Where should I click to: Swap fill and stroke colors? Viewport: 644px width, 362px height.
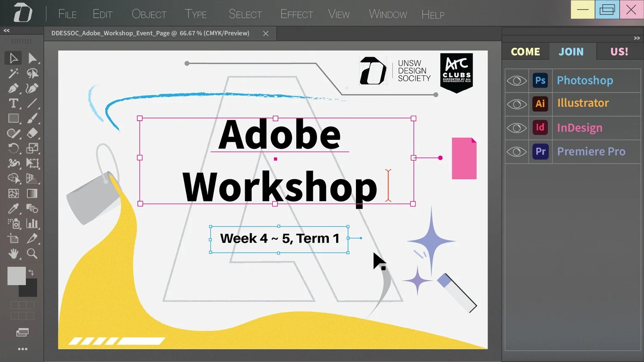31,272
